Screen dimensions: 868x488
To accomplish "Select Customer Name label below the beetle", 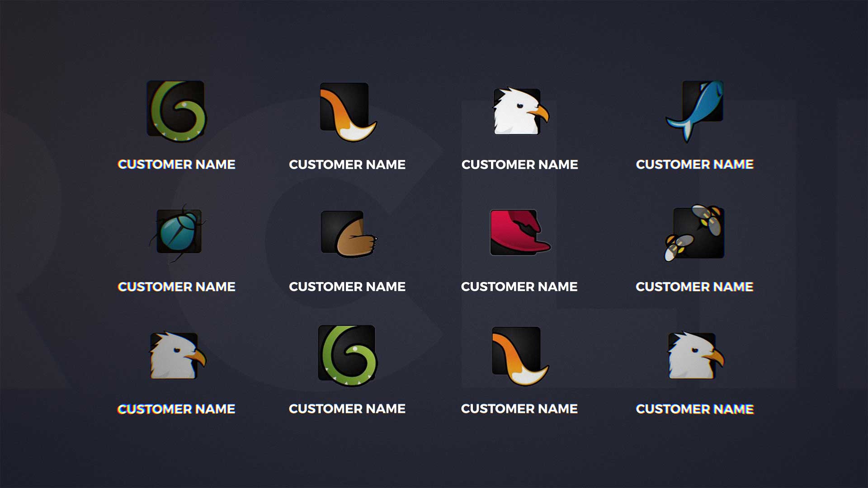I will (176, 287).
